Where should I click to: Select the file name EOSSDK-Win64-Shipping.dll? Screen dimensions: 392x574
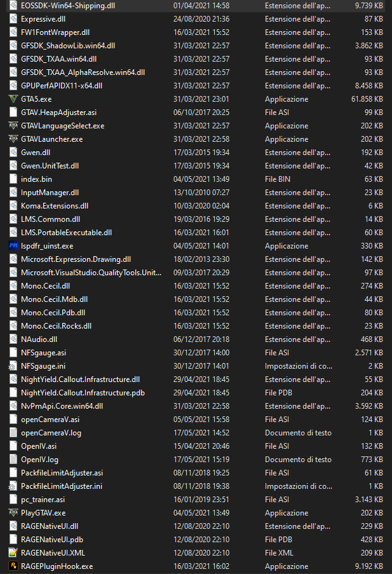(68, 6)
